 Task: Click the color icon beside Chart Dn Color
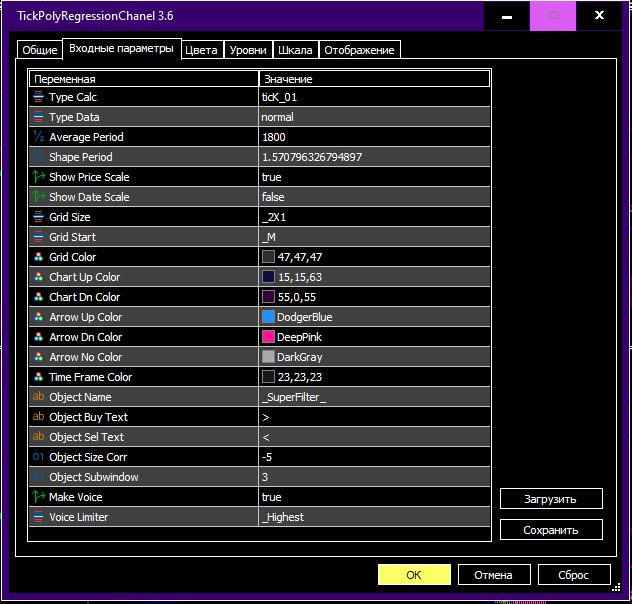point(38,297)
